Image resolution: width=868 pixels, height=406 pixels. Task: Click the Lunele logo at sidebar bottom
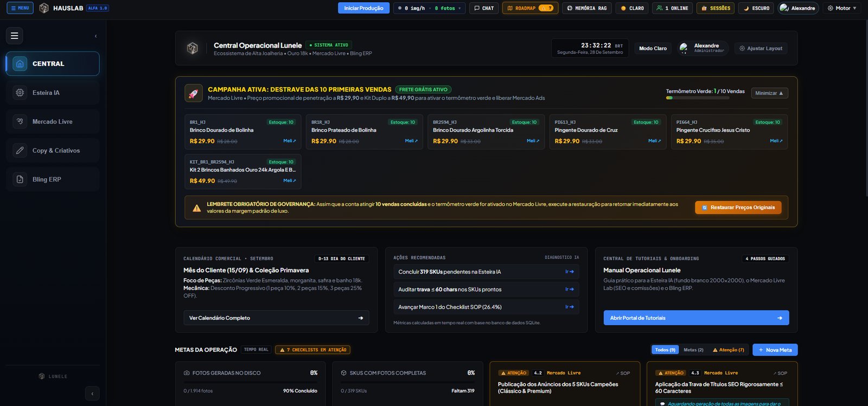click(42, 376)
